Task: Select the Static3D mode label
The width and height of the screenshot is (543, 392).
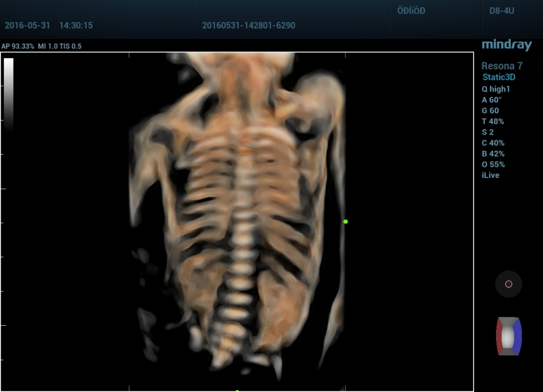Action: point(498,77)
